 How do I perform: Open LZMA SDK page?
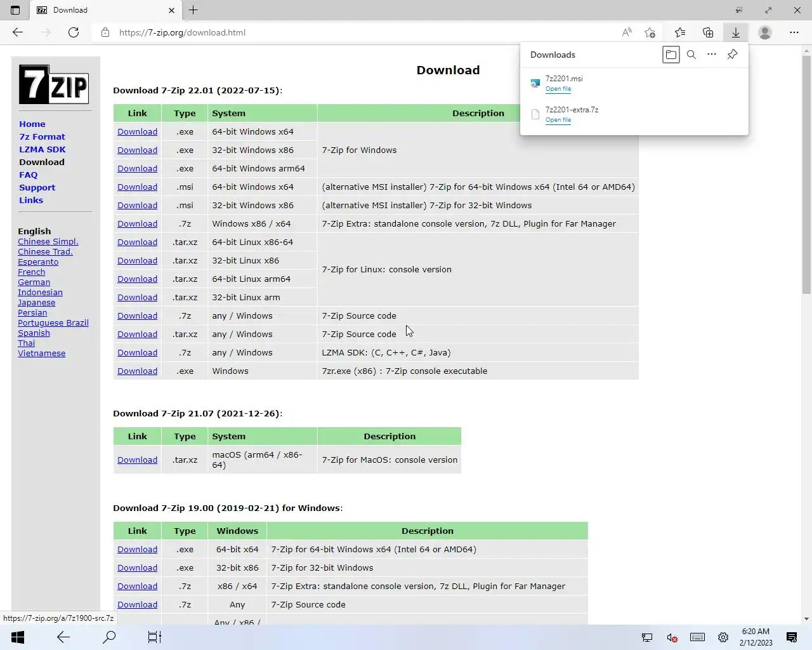43,149
